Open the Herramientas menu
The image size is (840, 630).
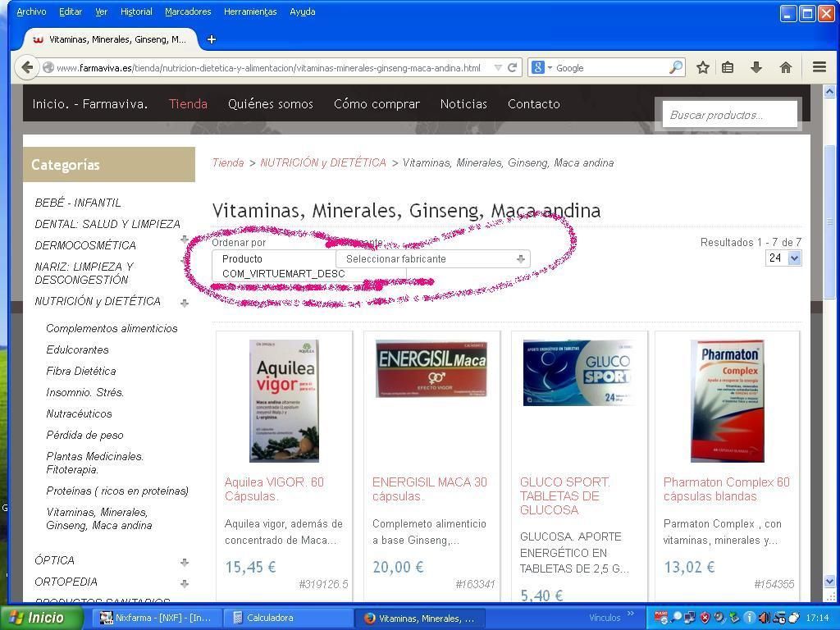[250, 11]
